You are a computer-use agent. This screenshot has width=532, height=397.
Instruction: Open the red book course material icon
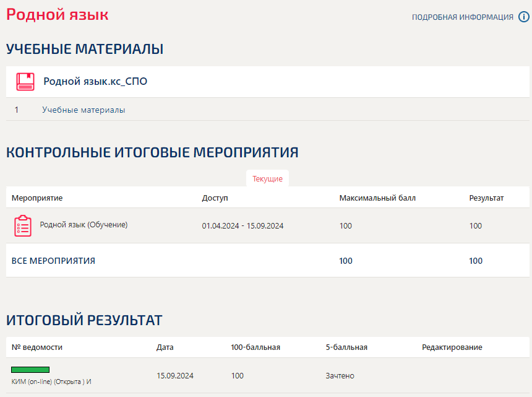coord(25,82)
